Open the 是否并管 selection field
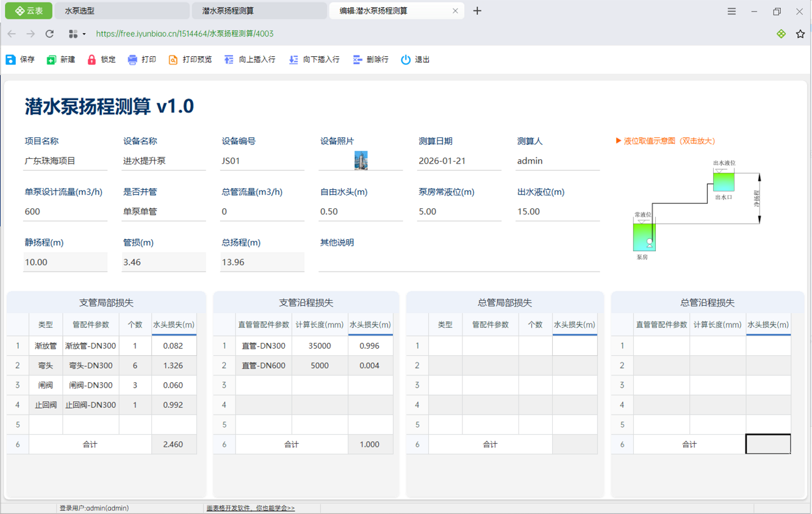Viewport: 812px width, 514px height. pyautogui.click(x=163, y=212)
